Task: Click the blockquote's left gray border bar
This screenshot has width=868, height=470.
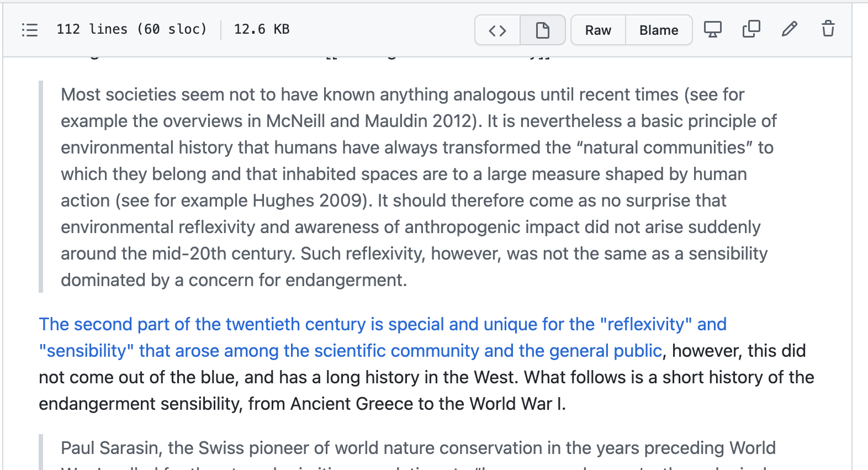Action: tap(41, 187)
